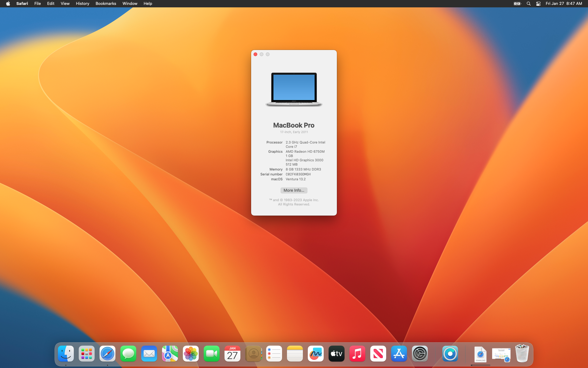This screenshot has height=368, width=588.
Task: Open the Bookmarks menu
Action: (x=106, y=4)
